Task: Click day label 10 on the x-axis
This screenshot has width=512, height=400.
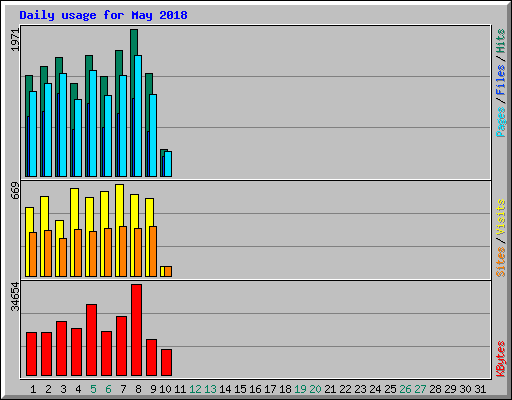Action: (165, 389)
